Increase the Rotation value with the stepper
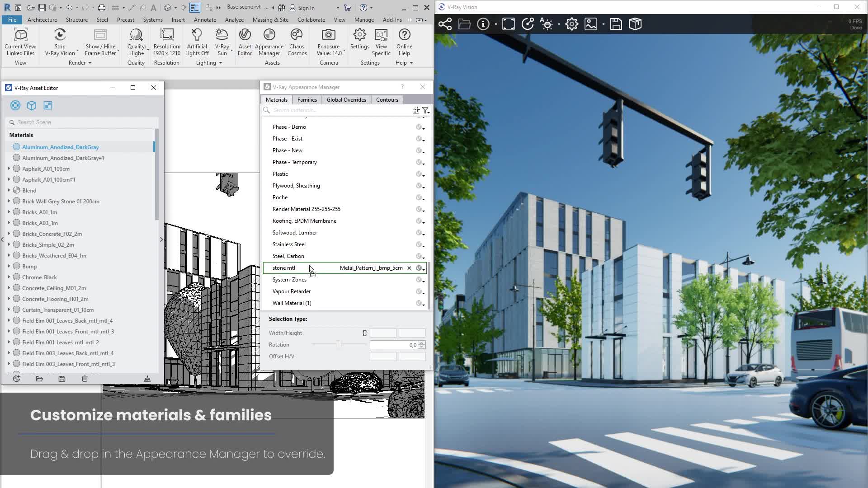Image resolution: width=868 pixels, height=488 pixels. click(x=422, y=343)
